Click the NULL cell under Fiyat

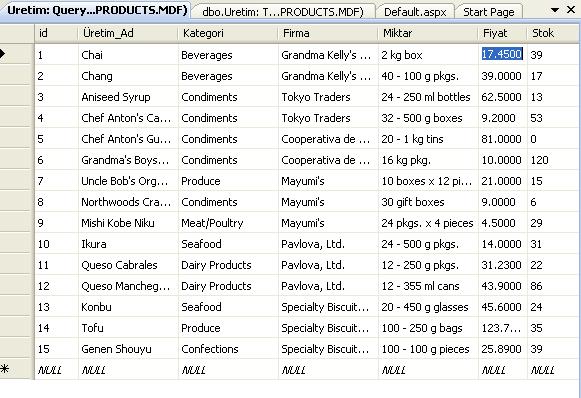[502, 370]
